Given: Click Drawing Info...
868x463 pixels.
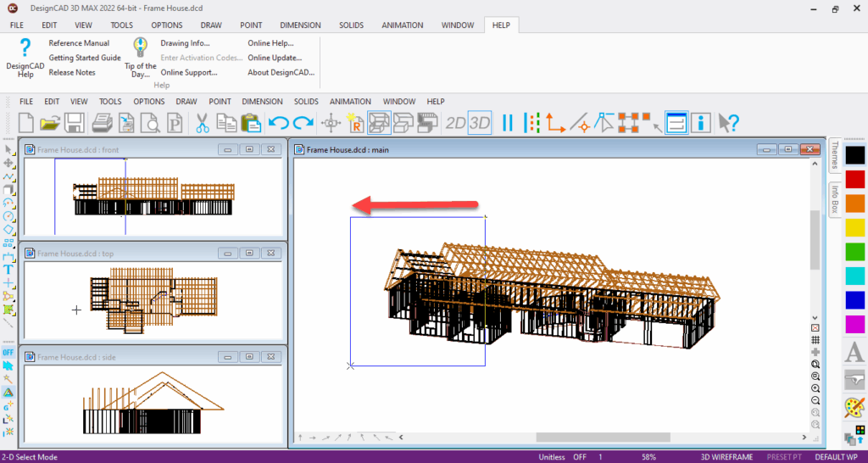Looking at the screenshot, I should pos(186,43).
